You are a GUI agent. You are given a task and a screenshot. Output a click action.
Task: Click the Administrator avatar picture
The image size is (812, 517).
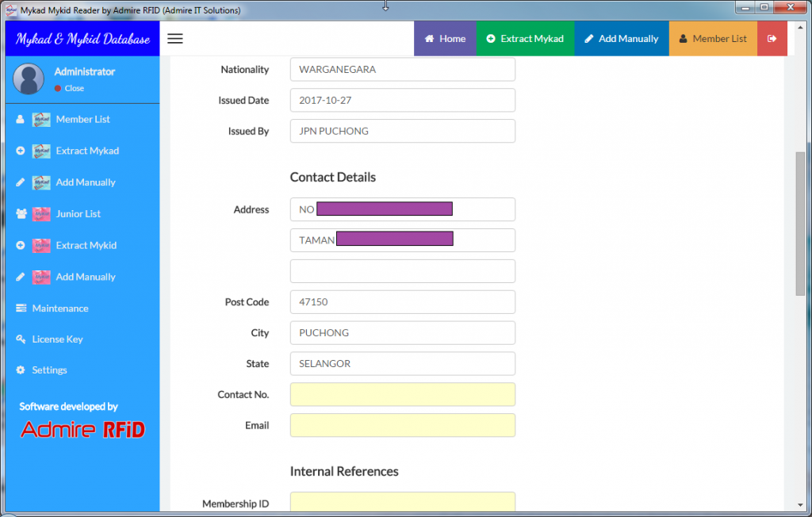click(x=29, y=79)
